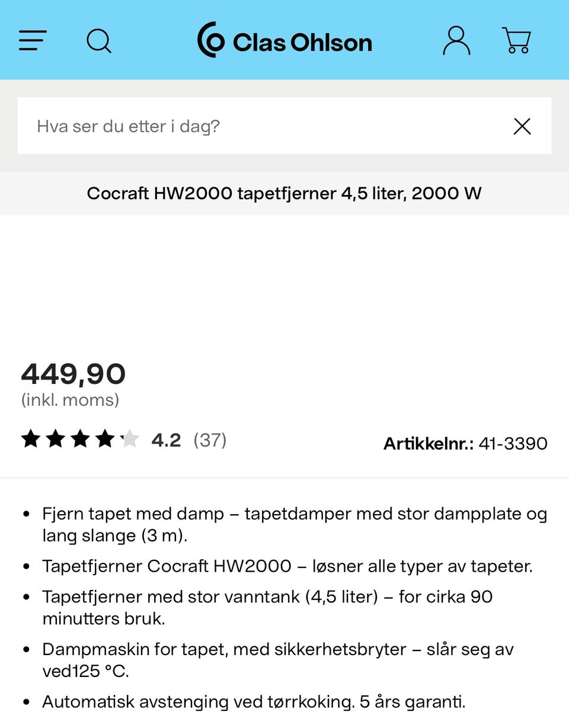Click the 449,90 price text
The width and height of the screenshot is (569, 728).
73,374
